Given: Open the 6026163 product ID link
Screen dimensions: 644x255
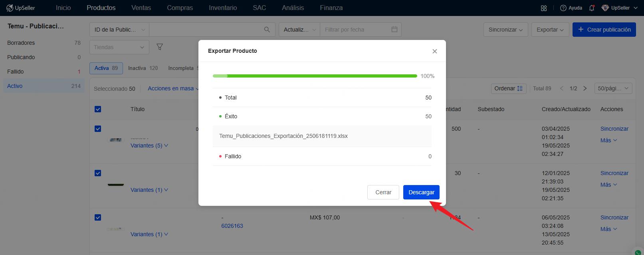Looking at the screenshot, I should click(x=232, y=226).
